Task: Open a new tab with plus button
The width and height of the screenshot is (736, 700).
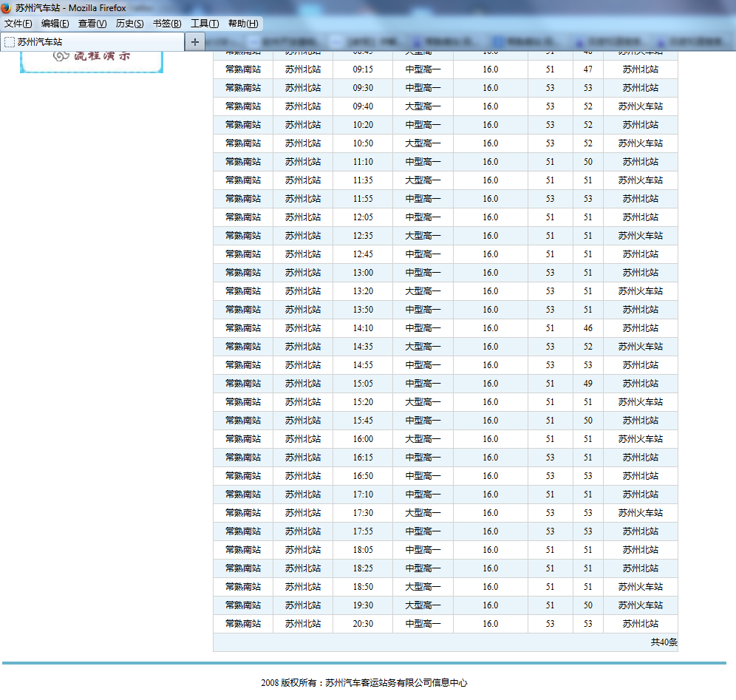Action: pos(195,42)
